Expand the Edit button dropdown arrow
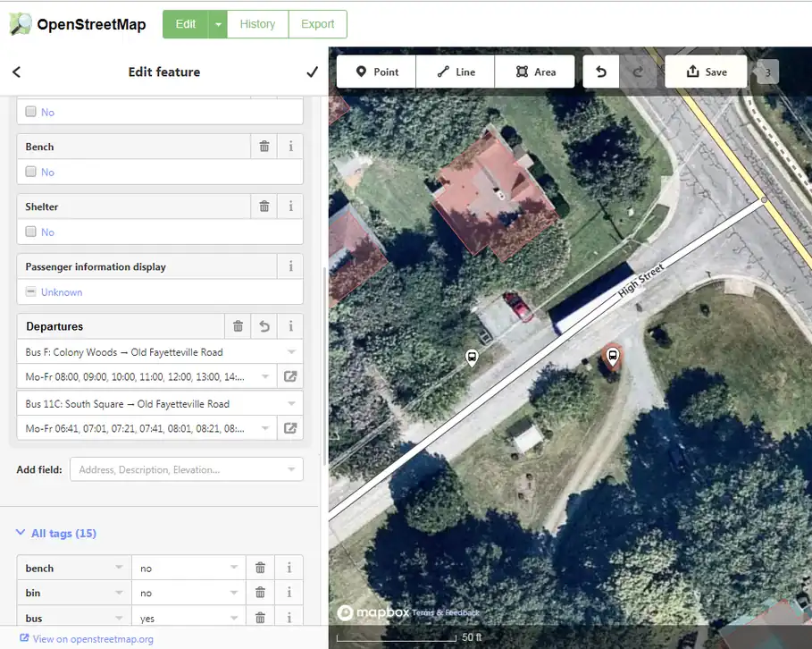812x649 pixels. pyautogui.click(x=218, y=25)
